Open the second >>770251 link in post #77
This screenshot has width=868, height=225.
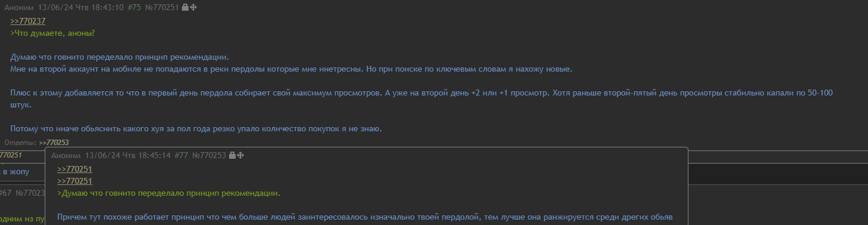(x=75, y=181)
